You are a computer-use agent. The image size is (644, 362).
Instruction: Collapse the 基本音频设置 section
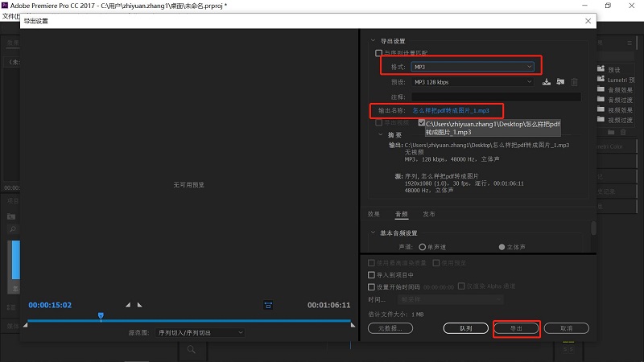(373, 232)
